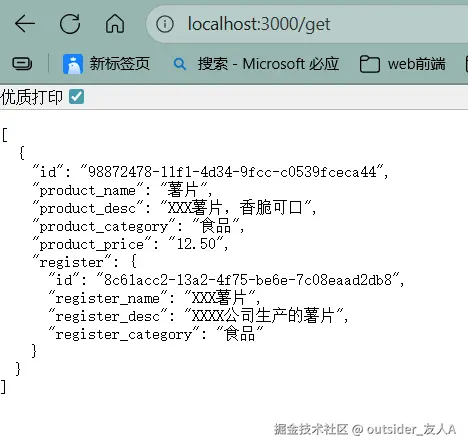Click the "product_name" key
This screenshot has width=468, height=448.
pos(88,190)
